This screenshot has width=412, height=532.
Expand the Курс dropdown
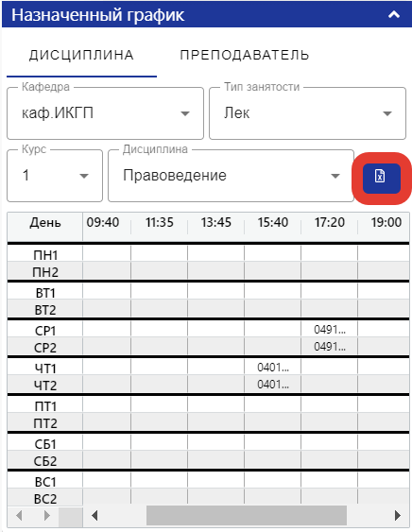pyautogui.click(x=55, y=176)
